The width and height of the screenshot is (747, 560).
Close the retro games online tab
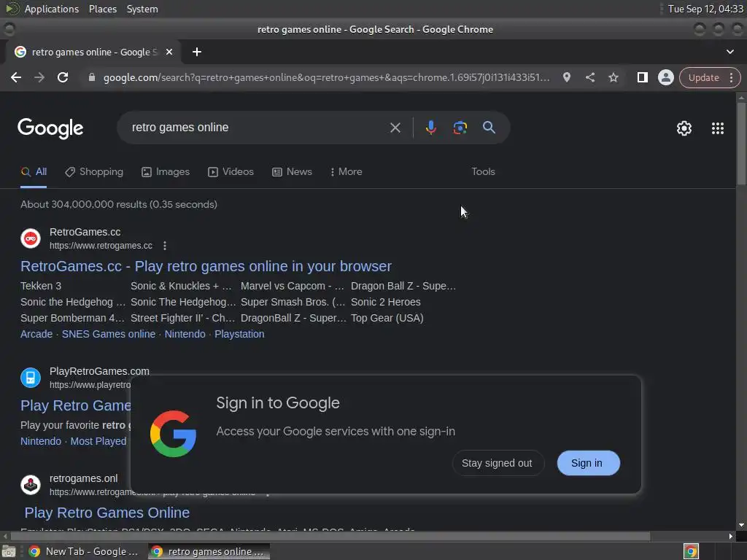[169, 52]
